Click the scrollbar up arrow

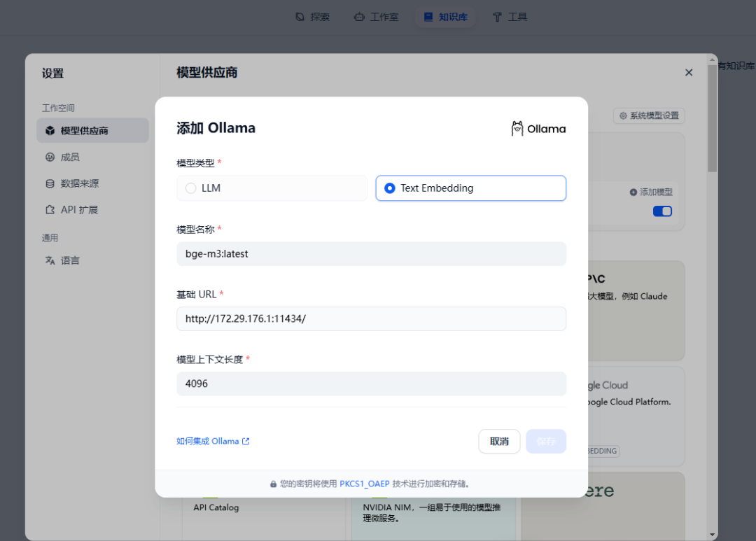coord(712,59)
